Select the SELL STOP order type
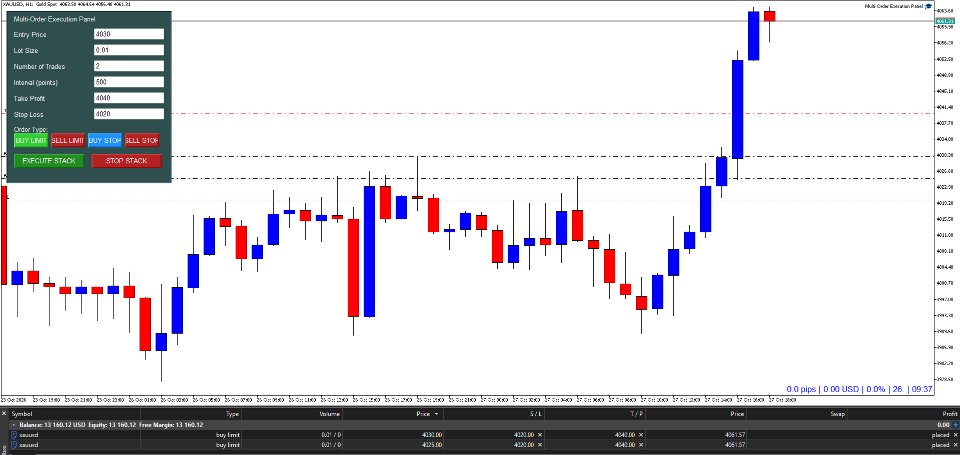Image resolution: width=960 pixels, height=455 pixels. coord(142,140)
